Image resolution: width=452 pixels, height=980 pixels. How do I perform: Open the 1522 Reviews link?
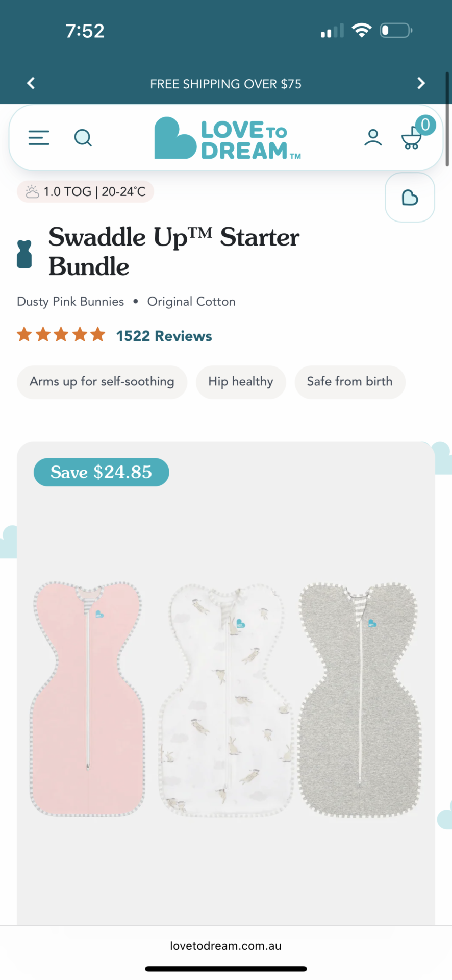click(164, 336)
